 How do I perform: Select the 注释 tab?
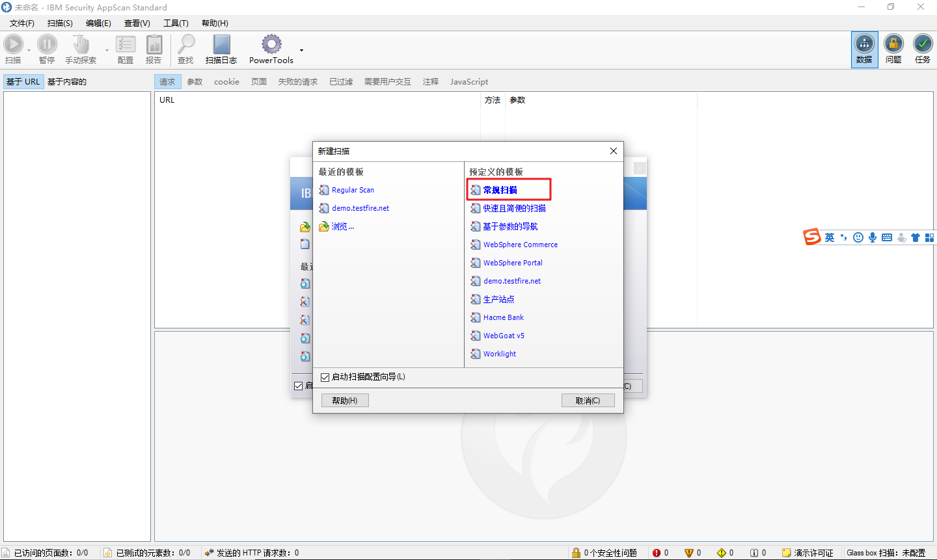click(x=431, y=82)
